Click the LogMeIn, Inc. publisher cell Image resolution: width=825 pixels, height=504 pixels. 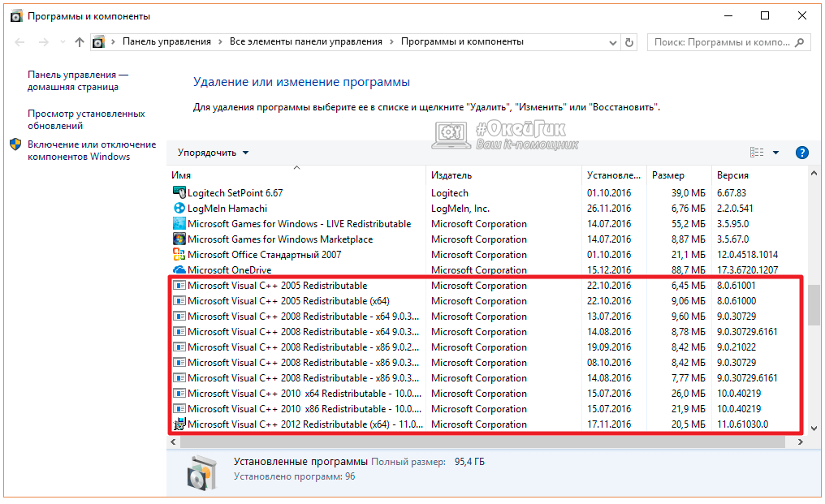(460, 209)
